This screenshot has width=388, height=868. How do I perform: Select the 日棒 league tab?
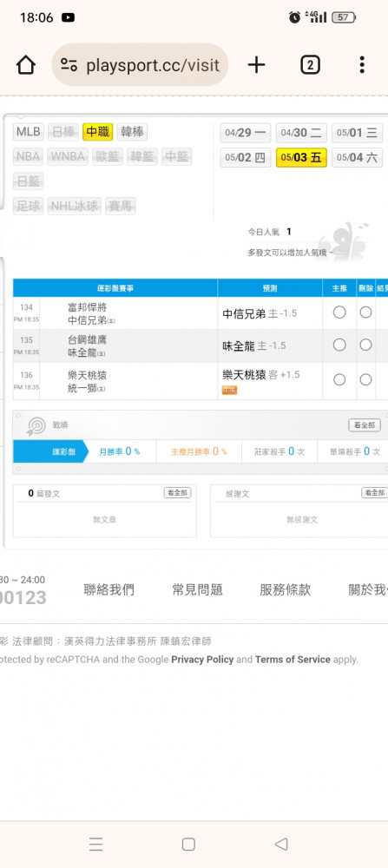point(62,132)
